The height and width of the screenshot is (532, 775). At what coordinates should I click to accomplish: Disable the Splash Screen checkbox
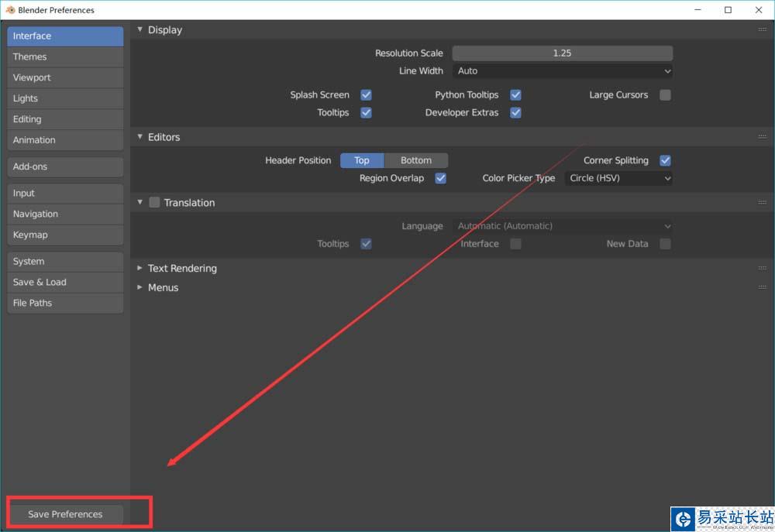click(x=366, y=94)
